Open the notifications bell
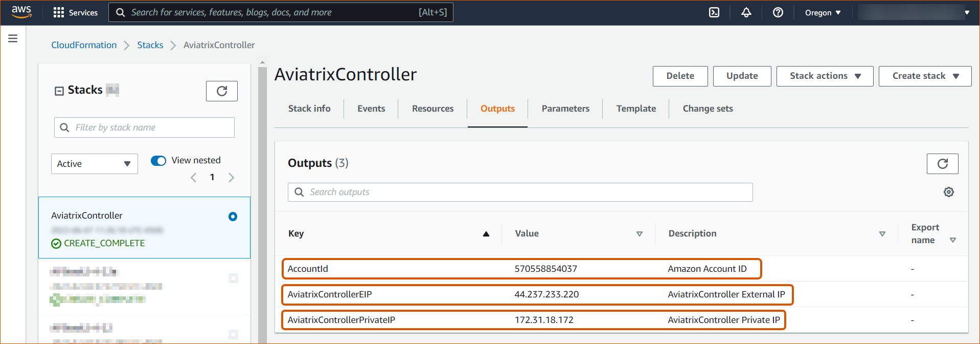980x344 pixels. click(746, 12)
